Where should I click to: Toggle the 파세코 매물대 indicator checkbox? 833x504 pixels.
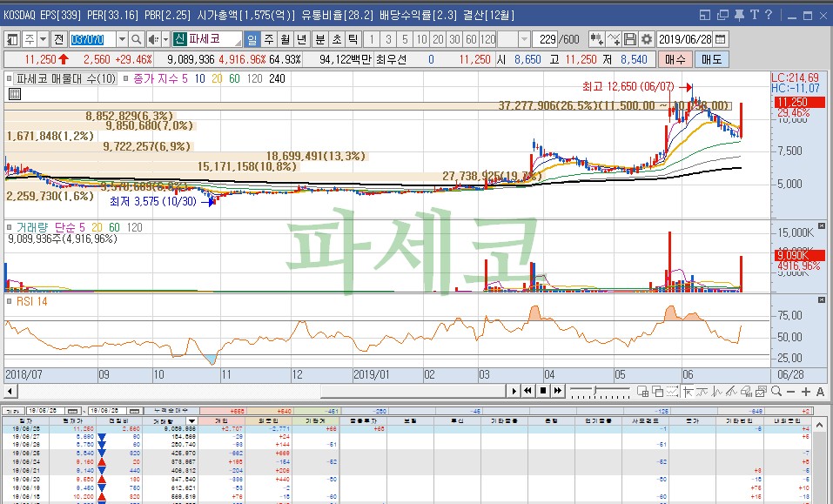9,78
